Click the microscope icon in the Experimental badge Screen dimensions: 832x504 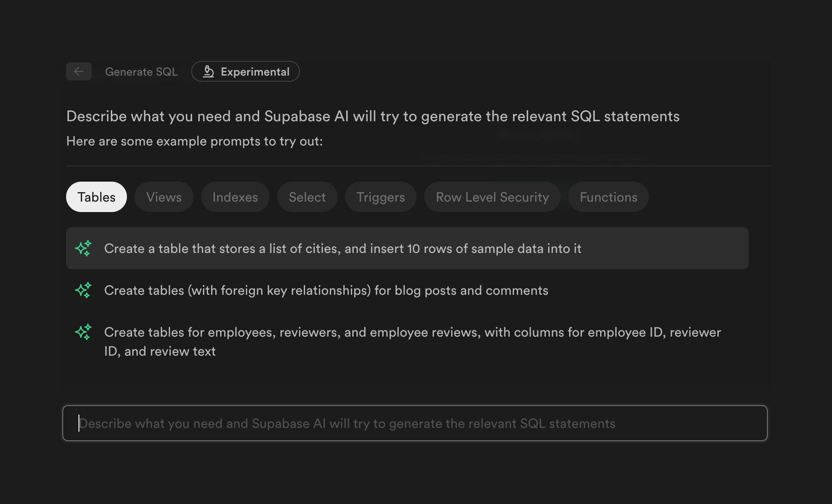[209, 71]
